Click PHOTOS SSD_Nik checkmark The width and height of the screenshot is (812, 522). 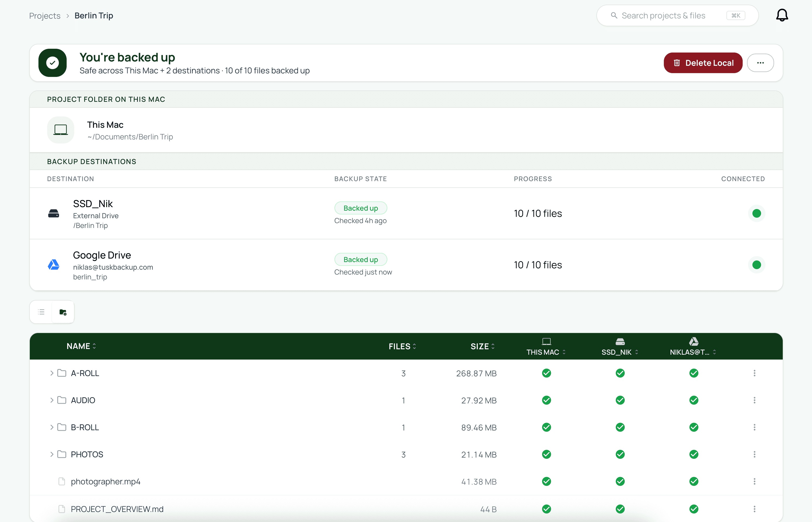pos(620,455)
